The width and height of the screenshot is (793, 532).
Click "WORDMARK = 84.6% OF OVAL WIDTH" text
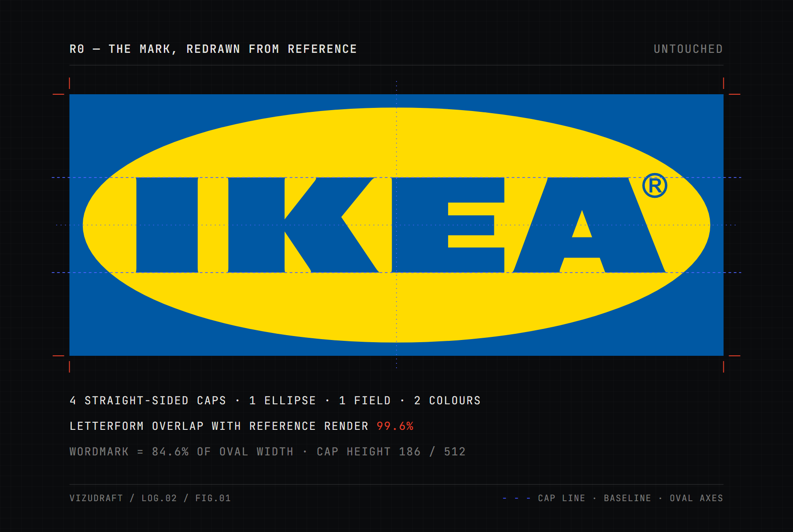pos(182,451)
